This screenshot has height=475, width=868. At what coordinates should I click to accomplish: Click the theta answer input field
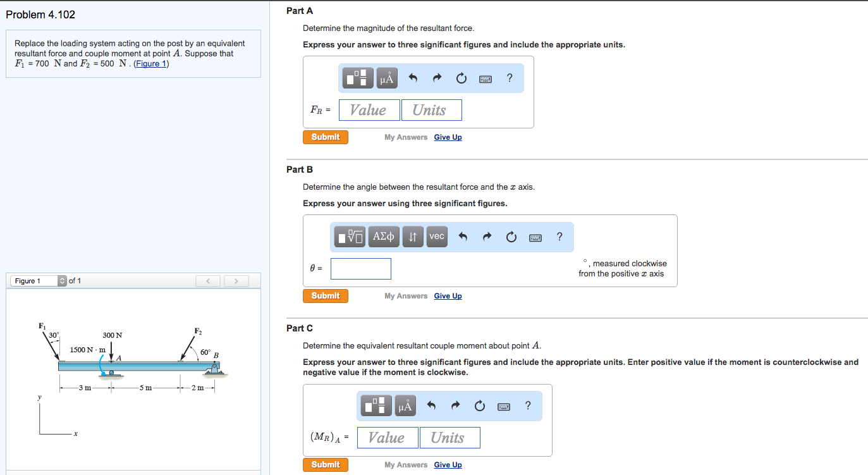click(360, 268)
